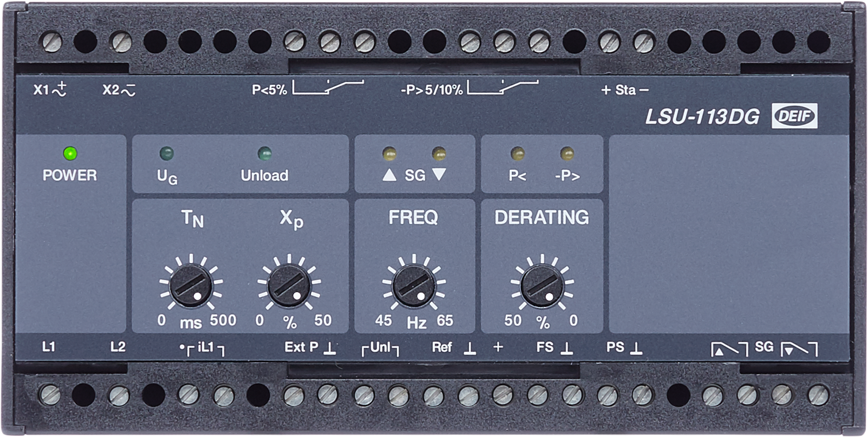Click the Unload status LED
The width and height of the screenshot is (868, 437).
click(265, 154)
